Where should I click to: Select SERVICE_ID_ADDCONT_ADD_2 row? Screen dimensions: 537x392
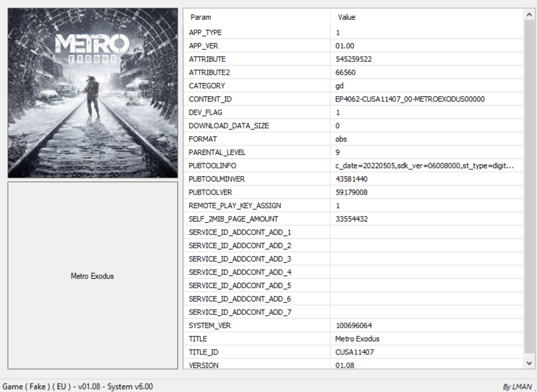coord(354,245)
